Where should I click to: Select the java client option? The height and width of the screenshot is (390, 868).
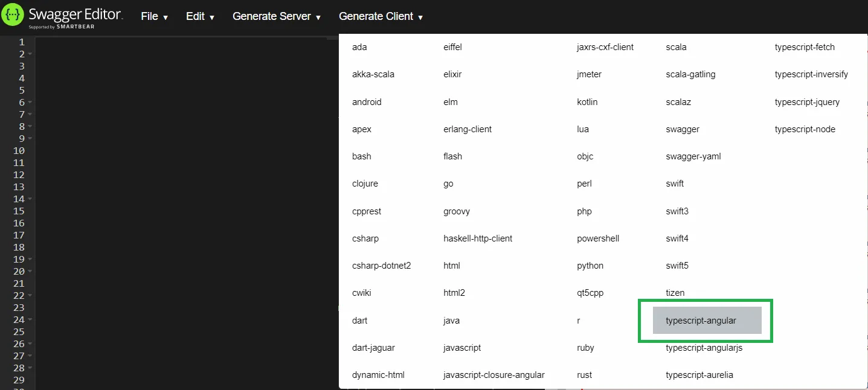451,321
